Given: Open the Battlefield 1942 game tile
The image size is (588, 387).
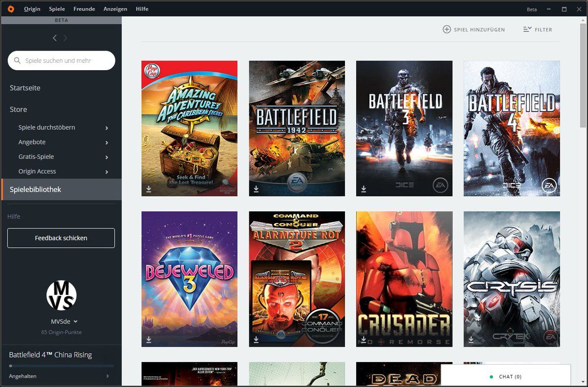Looking at the screenshot, I should click(297, 129).
